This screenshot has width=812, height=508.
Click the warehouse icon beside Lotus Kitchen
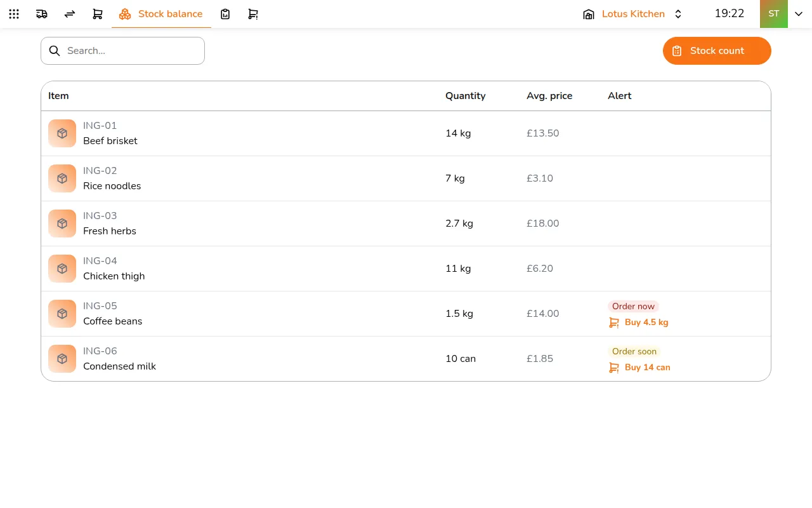click(x=589, y=14)
